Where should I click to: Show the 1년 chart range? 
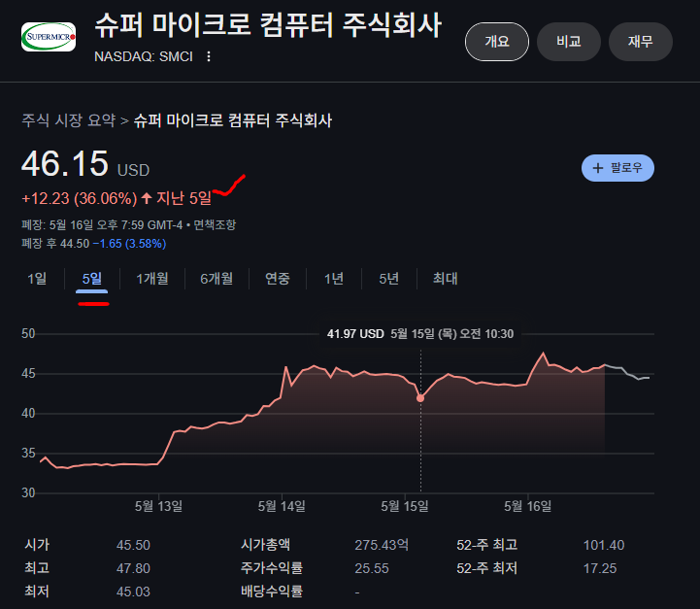pyautogui.click(x=333, y=279)
